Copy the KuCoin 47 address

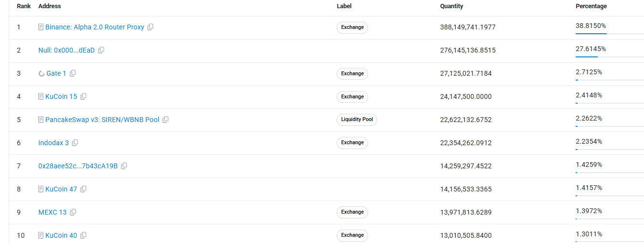click(83, 189)
